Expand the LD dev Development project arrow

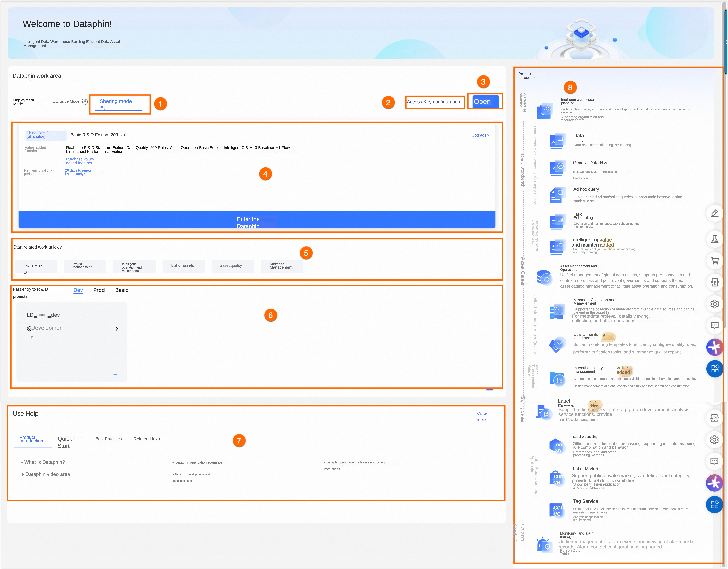point(117,329)
